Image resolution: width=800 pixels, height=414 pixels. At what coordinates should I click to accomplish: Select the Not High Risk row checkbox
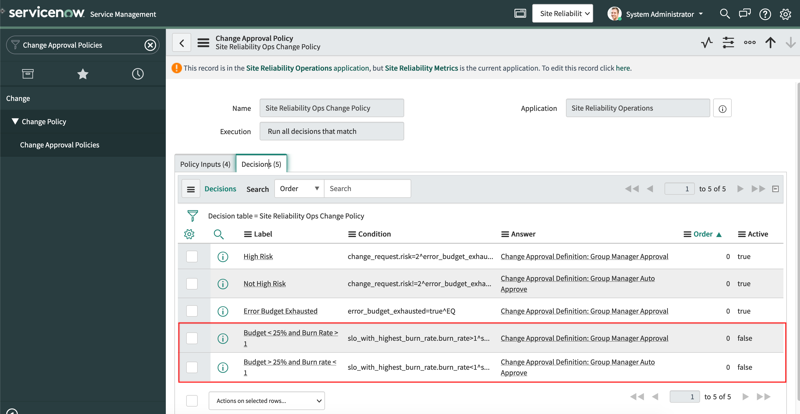[192, 284]
